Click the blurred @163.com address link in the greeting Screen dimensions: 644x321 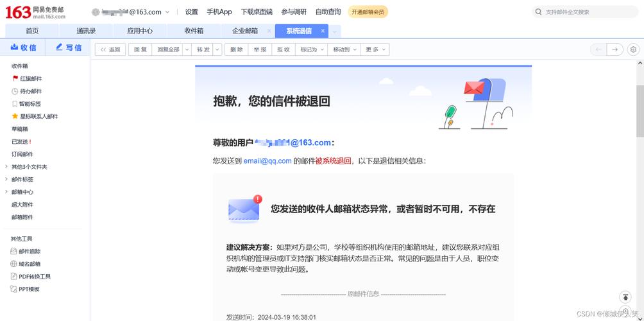(x=292, y=143)
